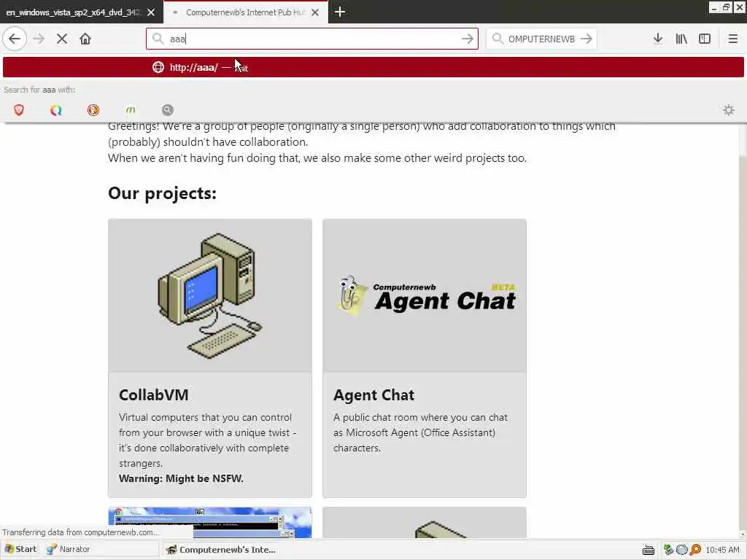
Task: Click the COMPUTERNEWB search box
Action: click(541, 39)
